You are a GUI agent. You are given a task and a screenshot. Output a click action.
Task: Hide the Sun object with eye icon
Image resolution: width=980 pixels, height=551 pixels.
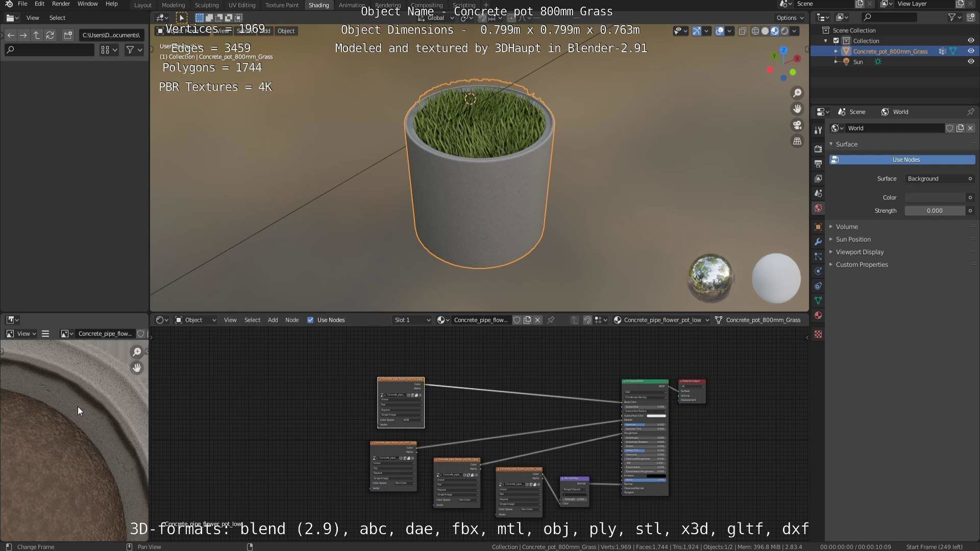pyautogui.click(x=971, y=62)
